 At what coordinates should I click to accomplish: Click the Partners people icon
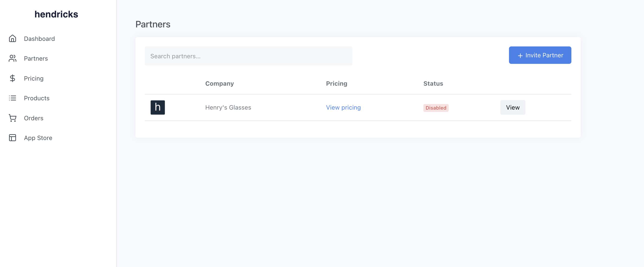coord(13,58)
